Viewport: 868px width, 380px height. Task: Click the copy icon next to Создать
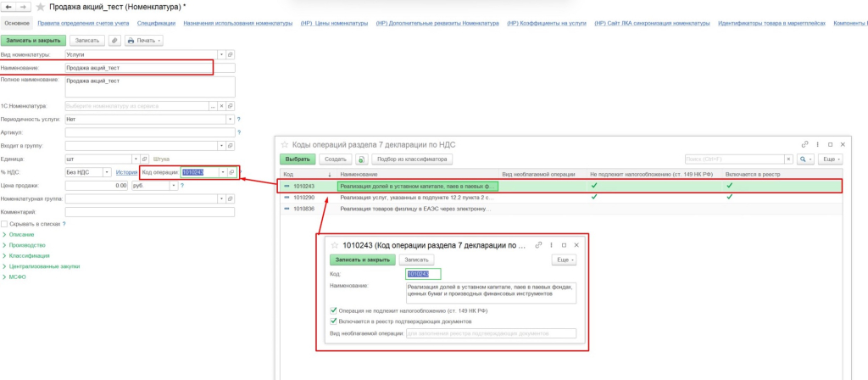pyautogui.click(x=362, y=159)
